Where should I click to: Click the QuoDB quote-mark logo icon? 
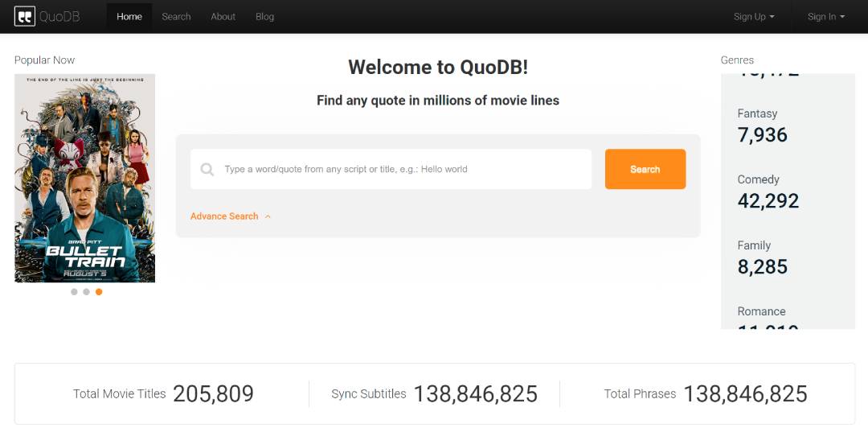(25, 16)
